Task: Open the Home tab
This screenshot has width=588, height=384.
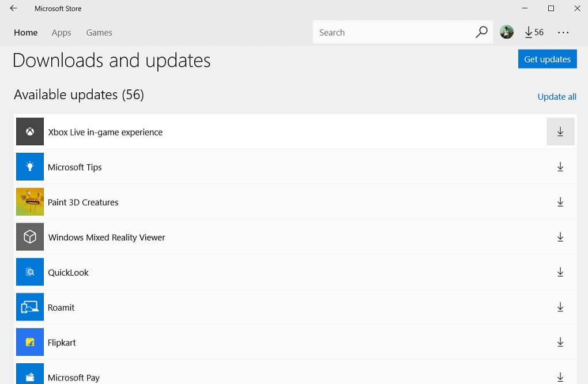Action: tap(25, 33)
